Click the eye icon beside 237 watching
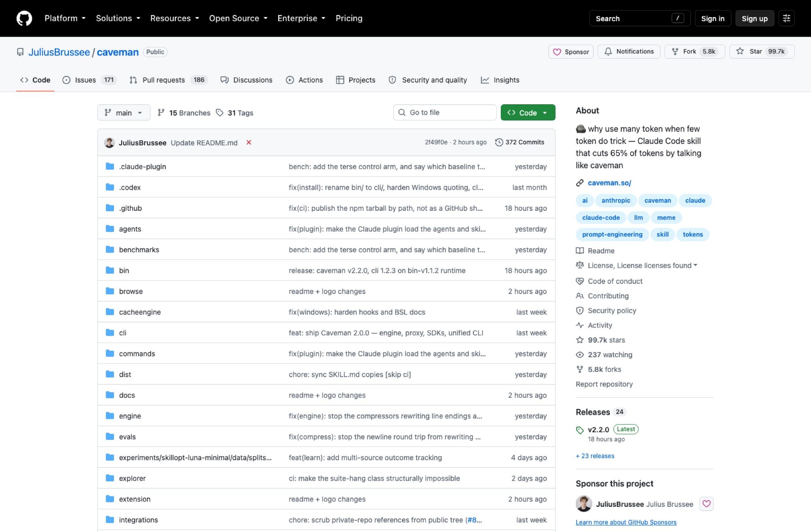811x532 pixels. [x=580, y=355]
